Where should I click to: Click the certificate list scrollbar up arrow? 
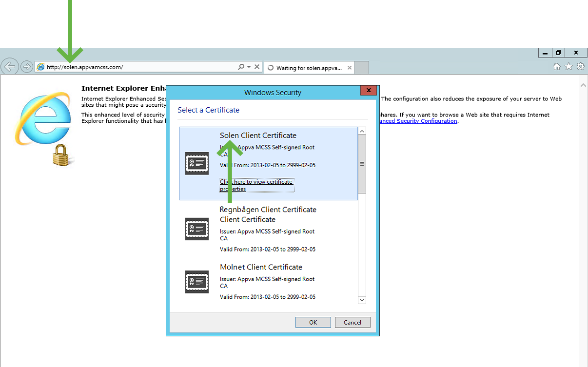[x=362, y=131]
